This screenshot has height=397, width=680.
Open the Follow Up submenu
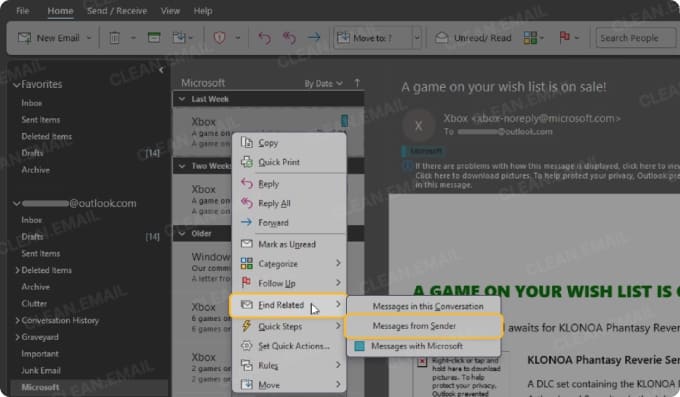pyautogui.click(x=289, y=283)
